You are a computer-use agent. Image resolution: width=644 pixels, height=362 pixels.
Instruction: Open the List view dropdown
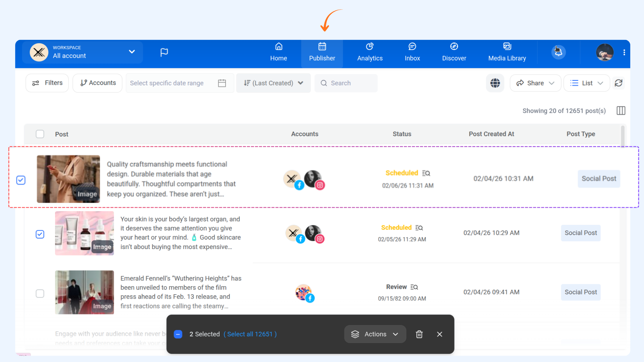pyautogui.click(x=587, y=83)
